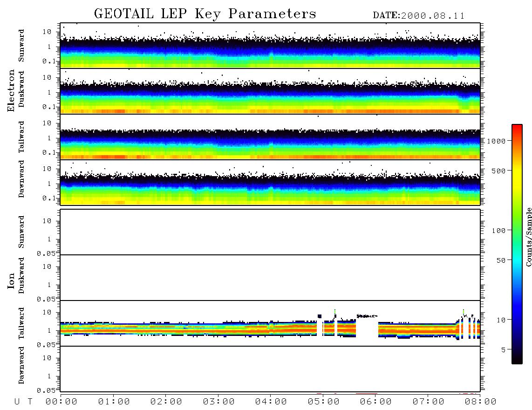Select the Electron "Sunward" panel label
532x410 pixels.
(x=21, y=46)
